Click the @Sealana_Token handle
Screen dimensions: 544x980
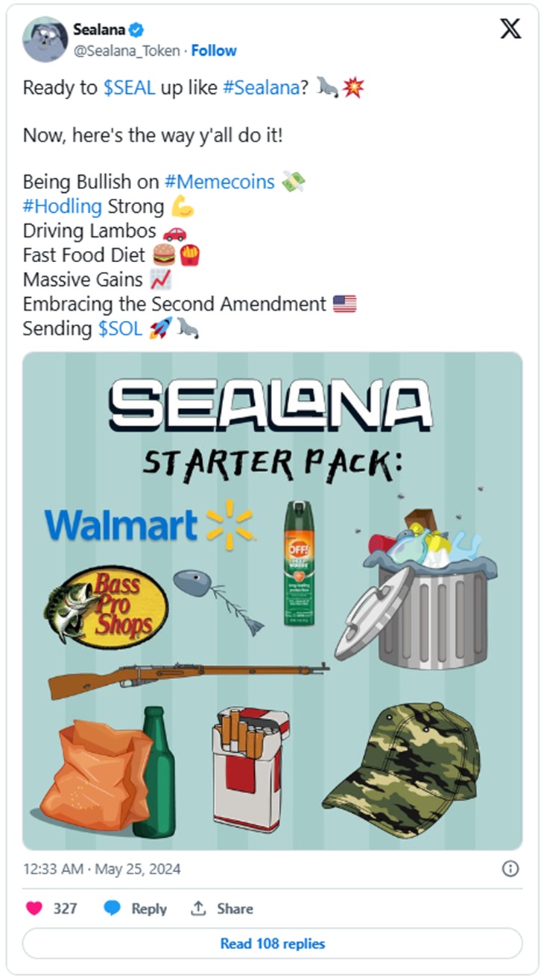(127, 51)
